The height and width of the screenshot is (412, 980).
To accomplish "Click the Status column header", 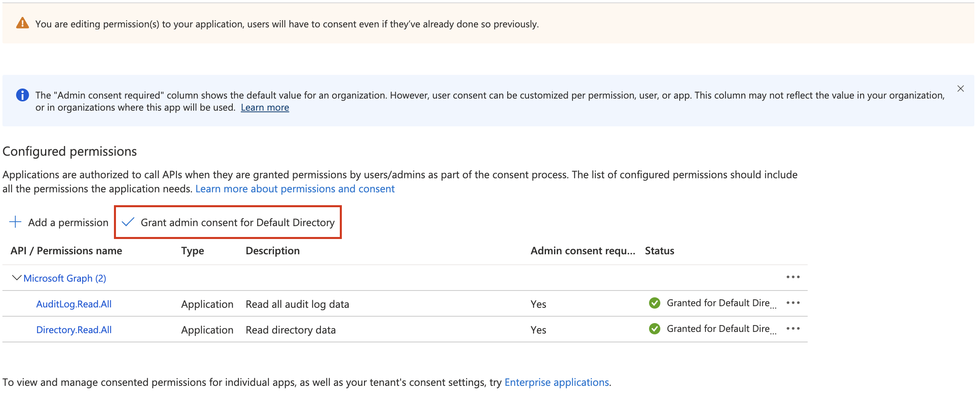I will 659,251.
